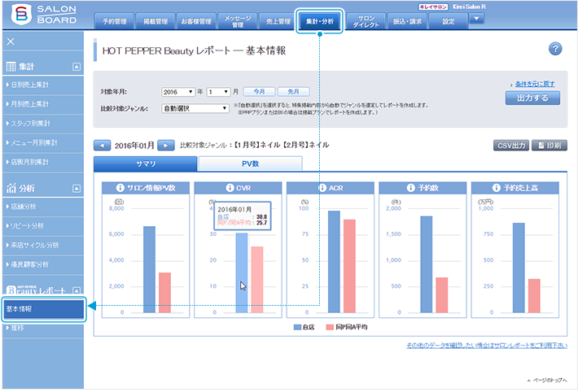The width and height of the screenshot is (578, 392).
Task: Open the year 2016 dropdown
Action: pyautogui.click(x=182, y=92)
